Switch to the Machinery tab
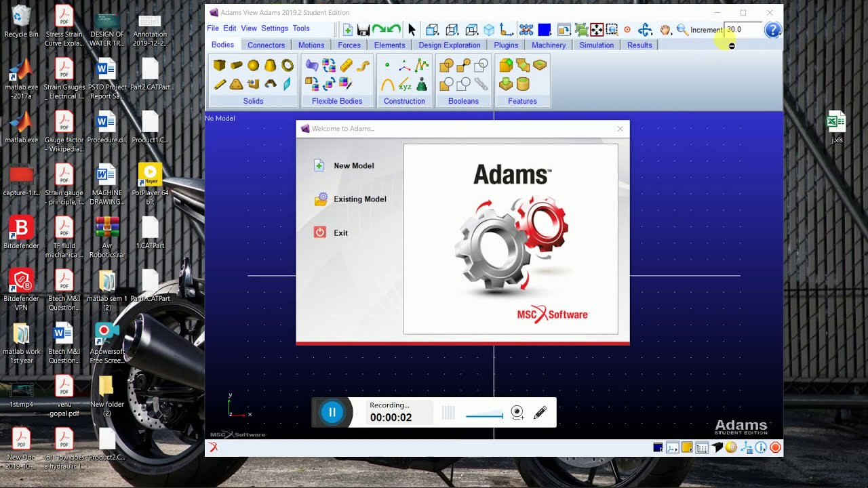Image resolution: width=868 pixels, height=488 pixels. [549, 45]
